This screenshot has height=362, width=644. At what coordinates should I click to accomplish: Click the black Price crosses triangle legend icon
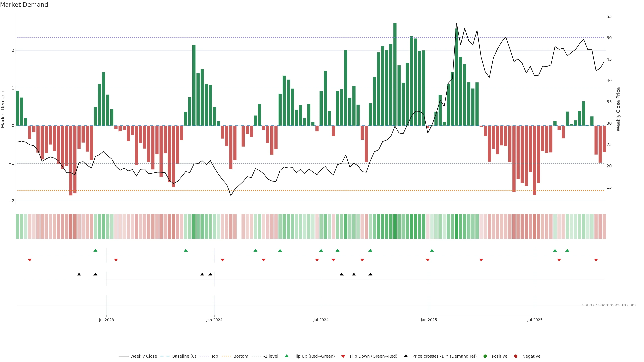pyautogui.click(x=406, y=356)
